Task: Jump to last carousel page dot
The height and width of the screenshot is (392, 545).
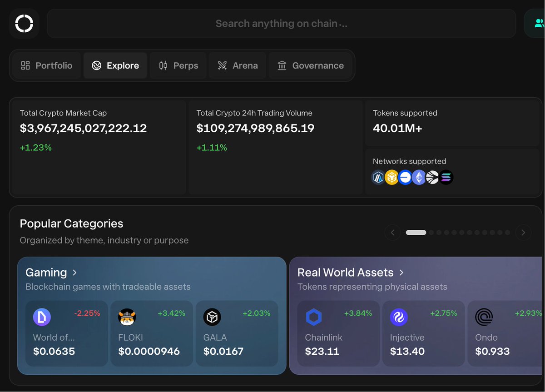Action: pos(508,233)
